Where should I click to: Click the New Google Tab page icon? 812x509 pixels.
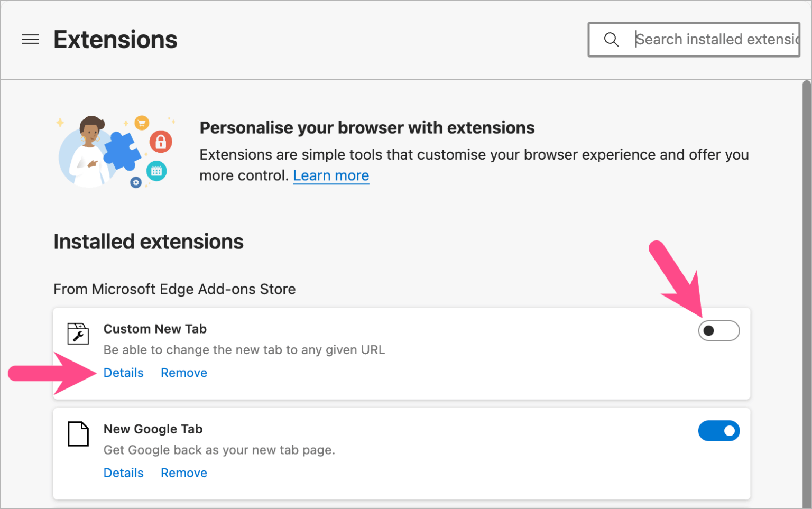tap(78, 434)
